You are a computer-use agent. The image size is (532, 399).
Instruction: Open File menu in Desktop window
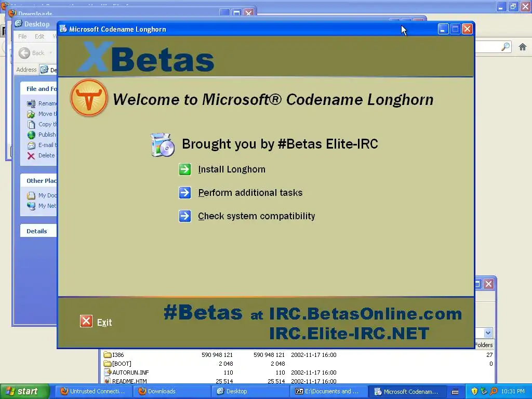click(22, 36)
